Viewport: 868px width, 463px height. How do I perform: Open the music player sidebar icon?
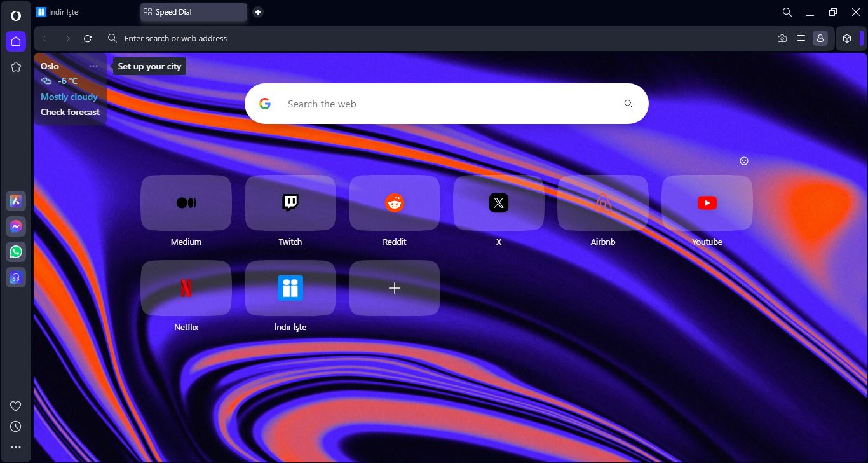(16, 277)
